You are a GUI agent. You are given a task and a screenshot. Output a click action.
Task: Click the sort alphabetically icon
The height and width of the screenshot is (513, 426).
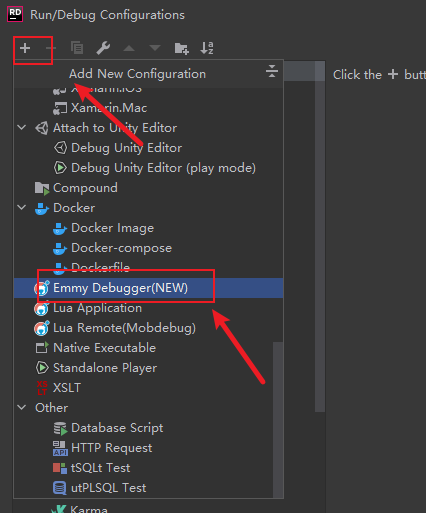pyautogui.click(x=207, y=48)
